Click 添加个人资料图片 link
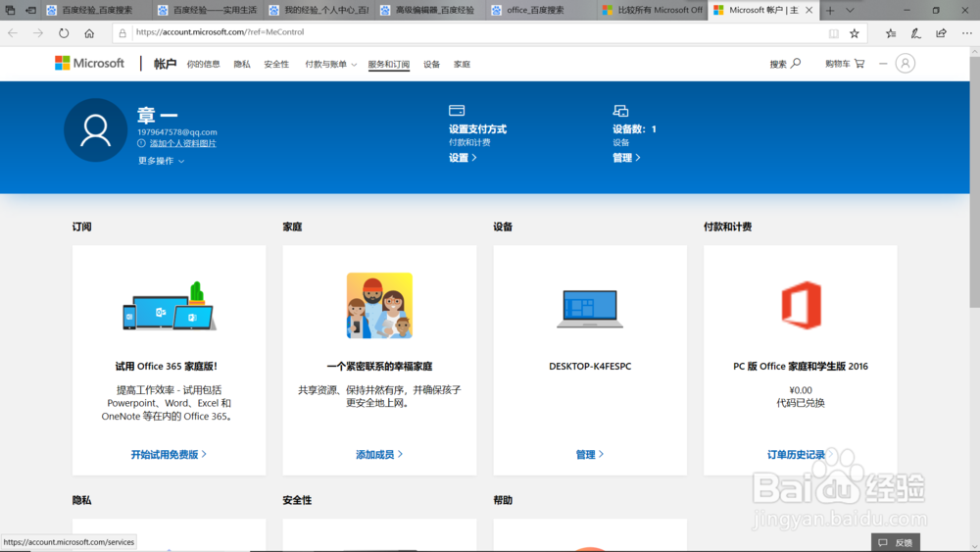This screenshot has width=980, height=552. (182, 144)
